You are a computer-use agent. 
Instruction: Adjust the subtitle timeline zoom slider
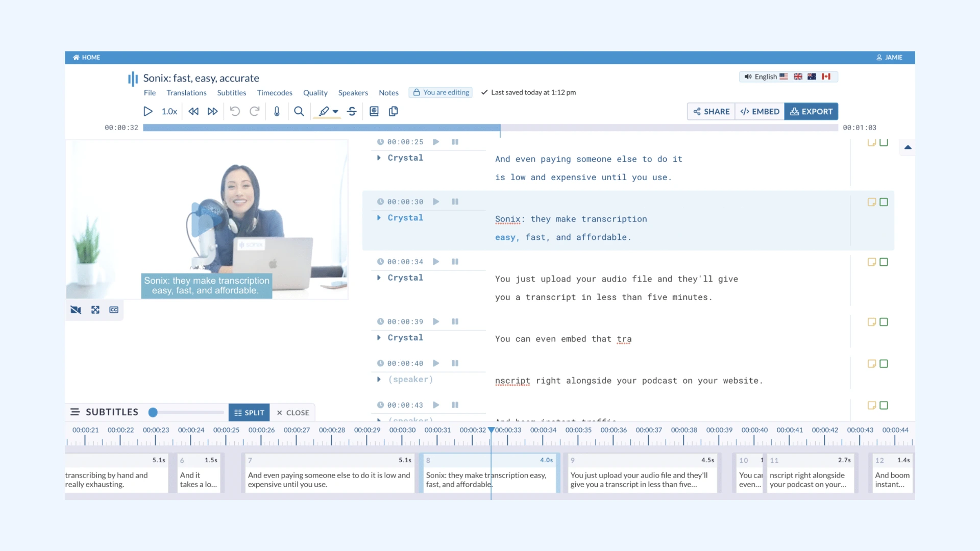153,412
